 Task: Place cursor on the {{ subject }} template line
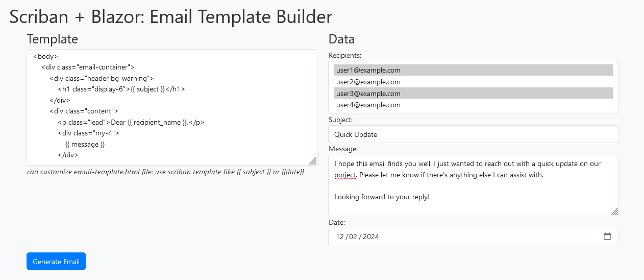(x=121, y=89)
